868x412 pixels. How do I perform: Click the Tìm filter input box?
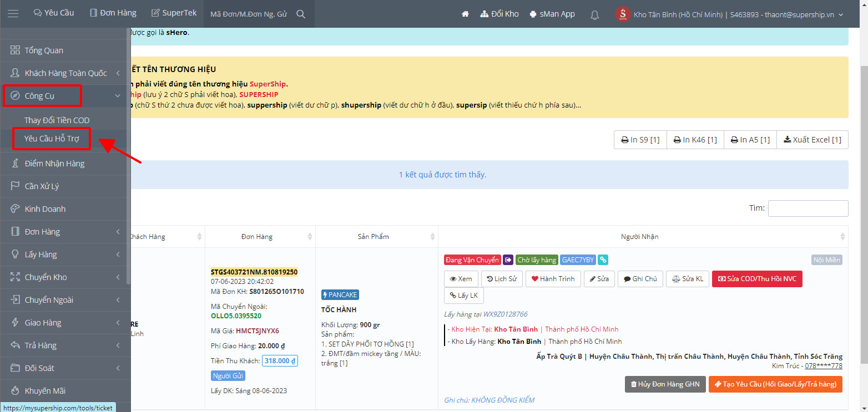(808, 208)
